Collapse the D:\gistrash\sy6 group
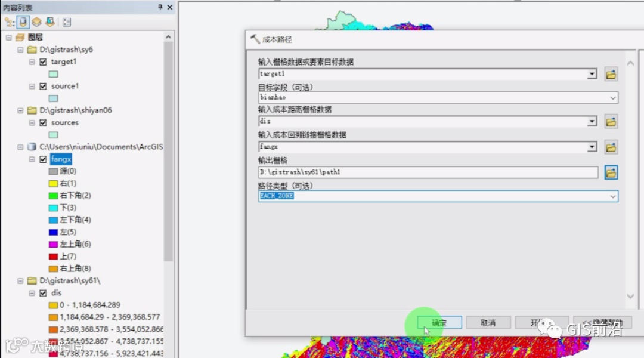 tap(20, 50)
